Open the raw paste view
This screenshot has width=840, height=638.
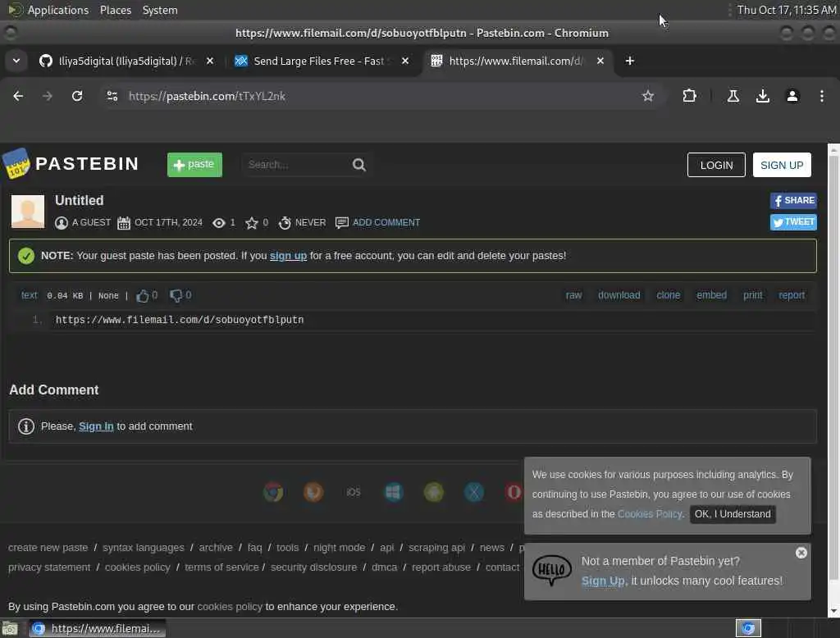[x=573, y=295]
